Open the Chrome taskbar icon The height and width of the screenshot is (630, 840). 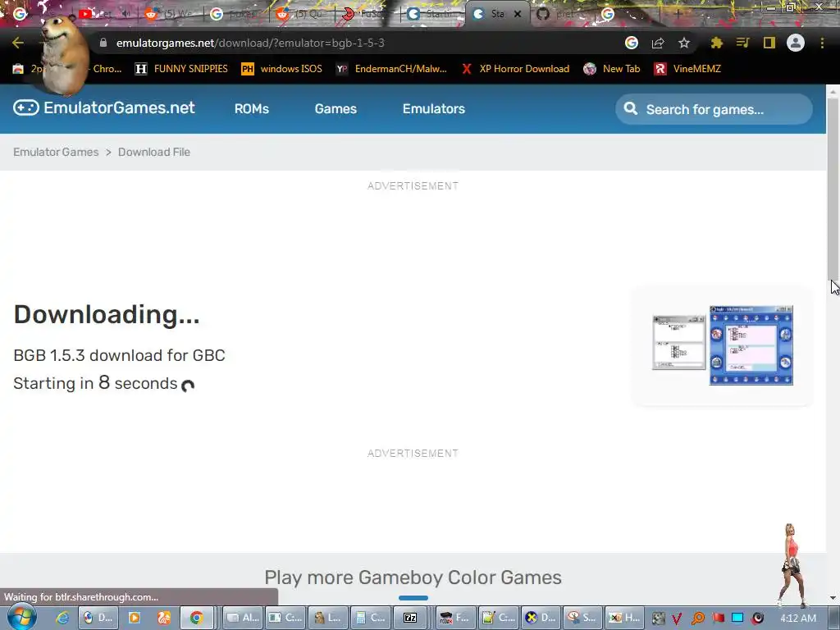[x=197, y=618]
